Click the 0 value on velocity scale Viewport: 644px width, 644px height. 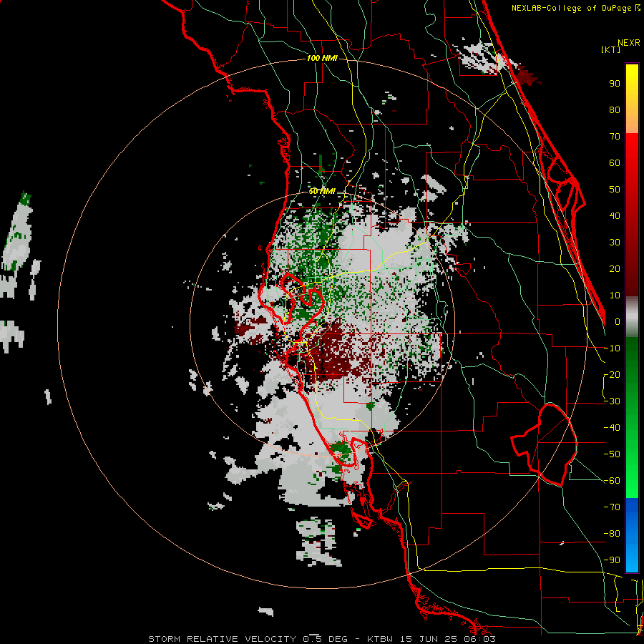(618, 322)
